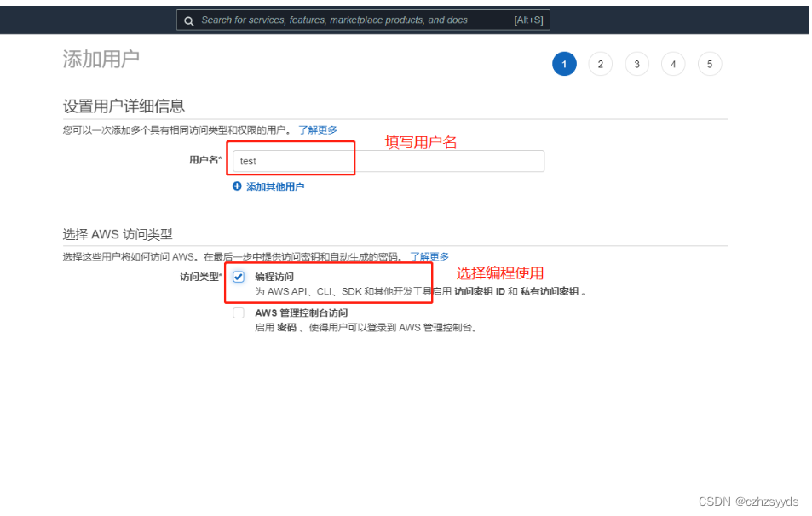Select the active step 1 indicator
The height and width of the screenshot is (516, 812).
(564, 64)
